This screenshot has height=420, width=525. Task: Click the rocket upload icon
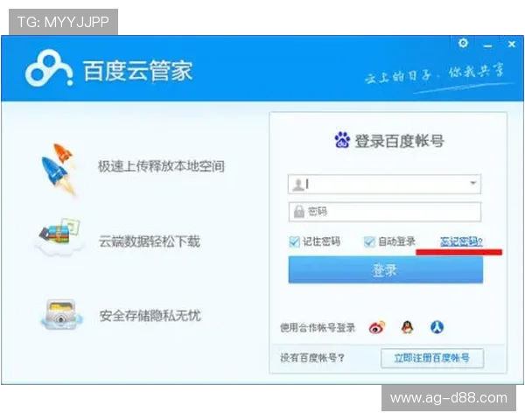pos(59,169)
